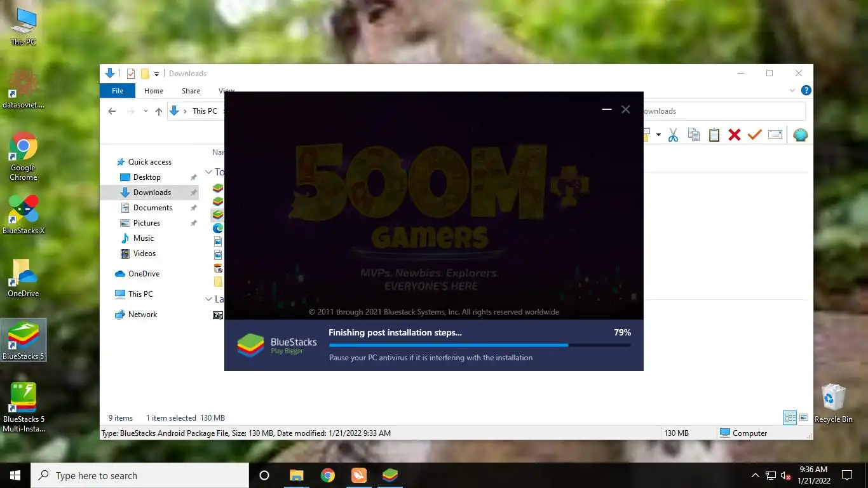
Task: Unpin Pictures via its pin icon
Action: 193,223
